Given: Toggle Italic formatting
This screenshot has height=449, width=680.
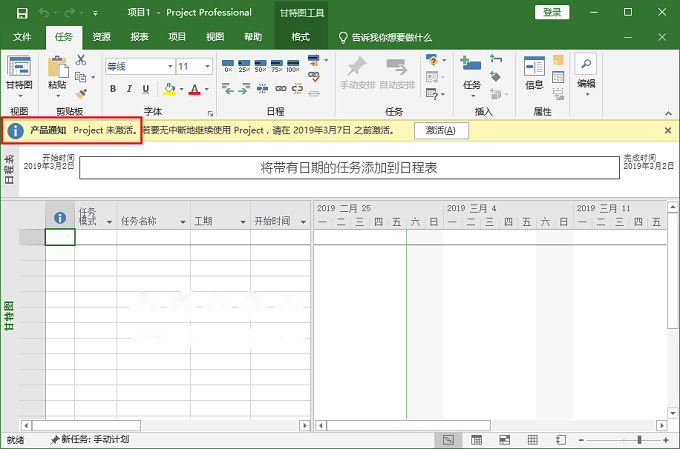Looking at the screenshot, I should click(x=129, y=89).
